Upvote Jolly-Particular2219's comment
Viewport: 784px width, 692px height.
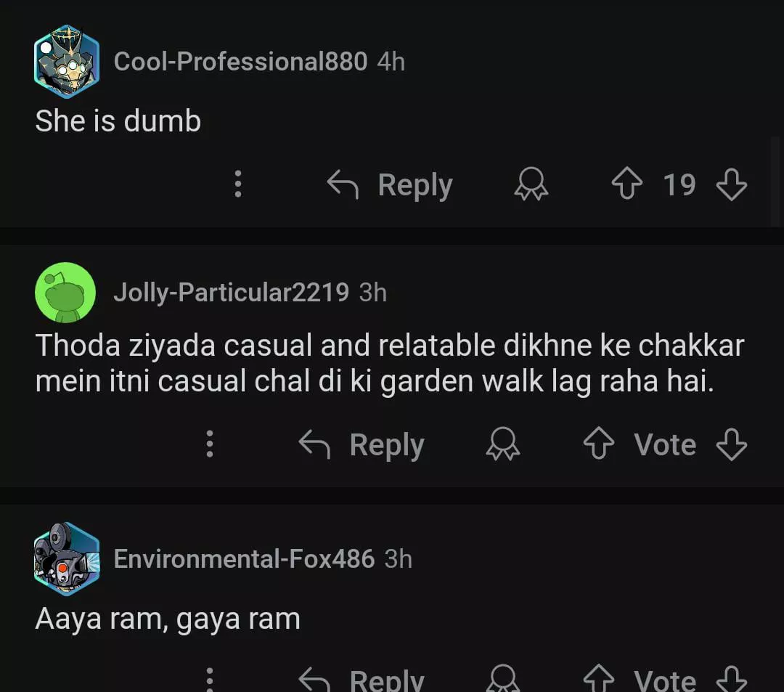pos(599,444)
